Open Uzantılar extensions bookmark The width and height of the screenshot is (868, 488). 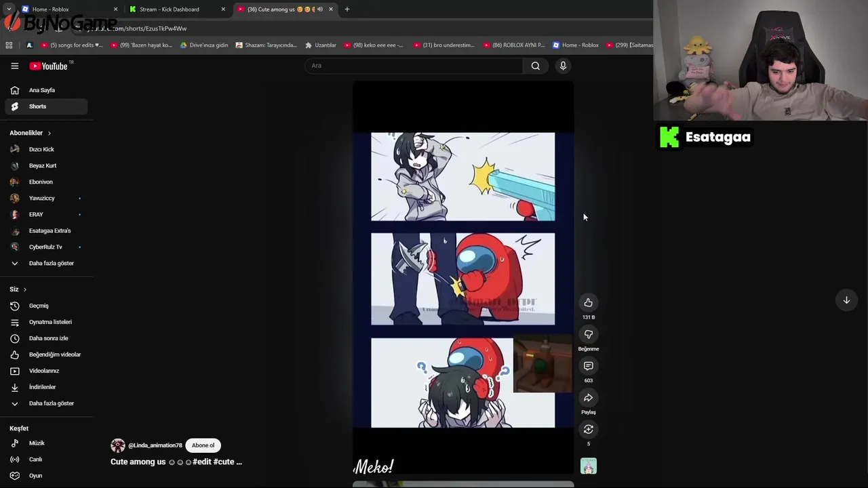tap(321, 45)
